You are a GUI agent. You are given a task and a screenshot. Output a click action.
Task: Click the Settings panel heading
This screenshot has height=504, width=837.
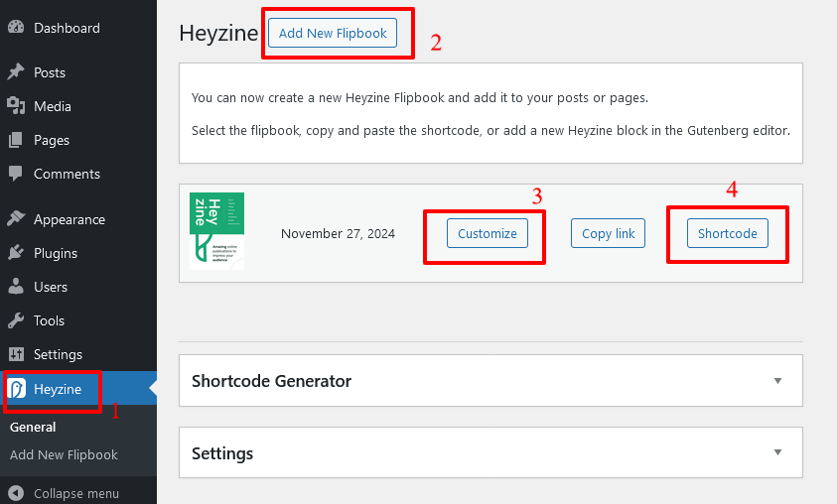[222, 453]
